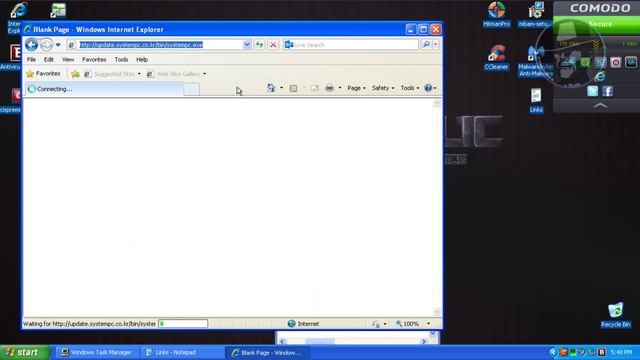Expand the Print dropdown arrow
This screenshot has height=360, width=640.
tap(340, 88)
